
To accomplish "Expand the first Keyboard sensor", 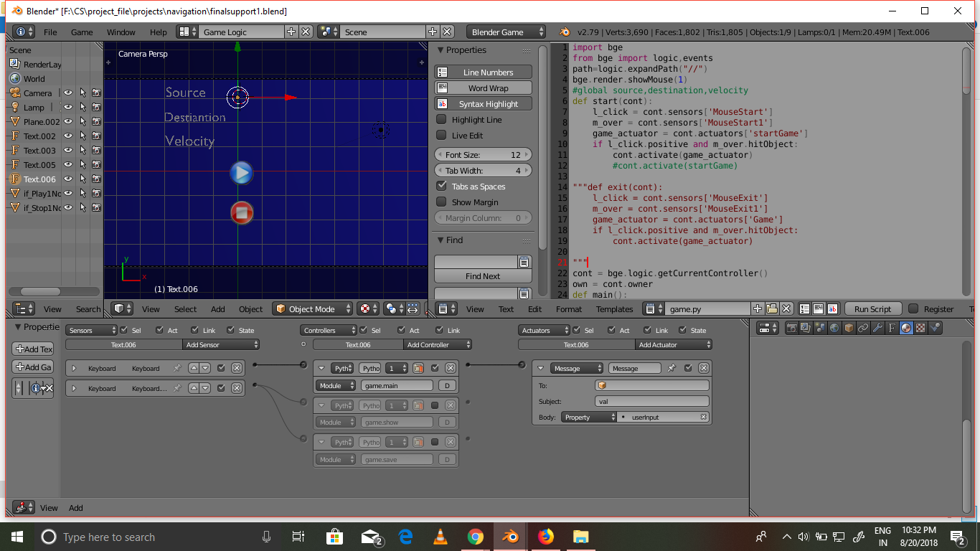I will coord(74,368).
